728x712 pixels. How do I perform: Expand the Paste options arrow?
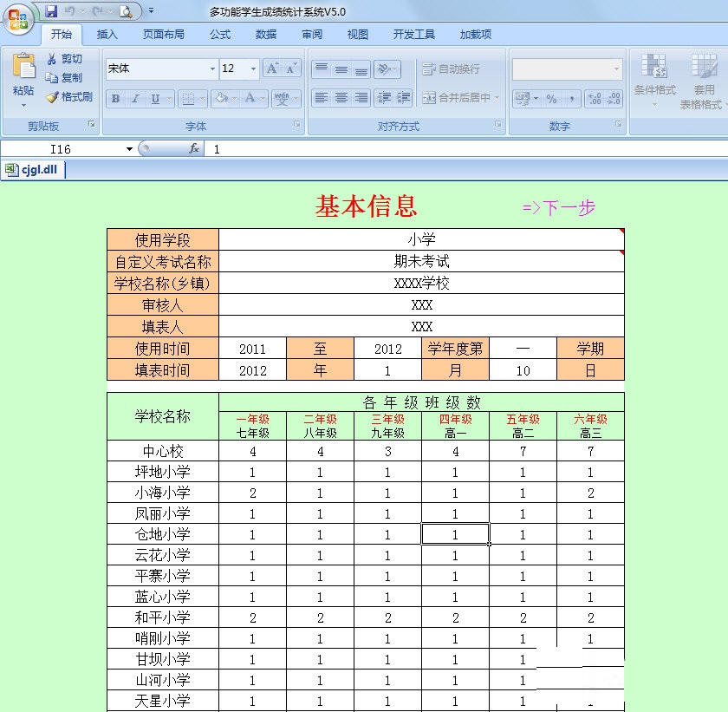pos(23,106)
